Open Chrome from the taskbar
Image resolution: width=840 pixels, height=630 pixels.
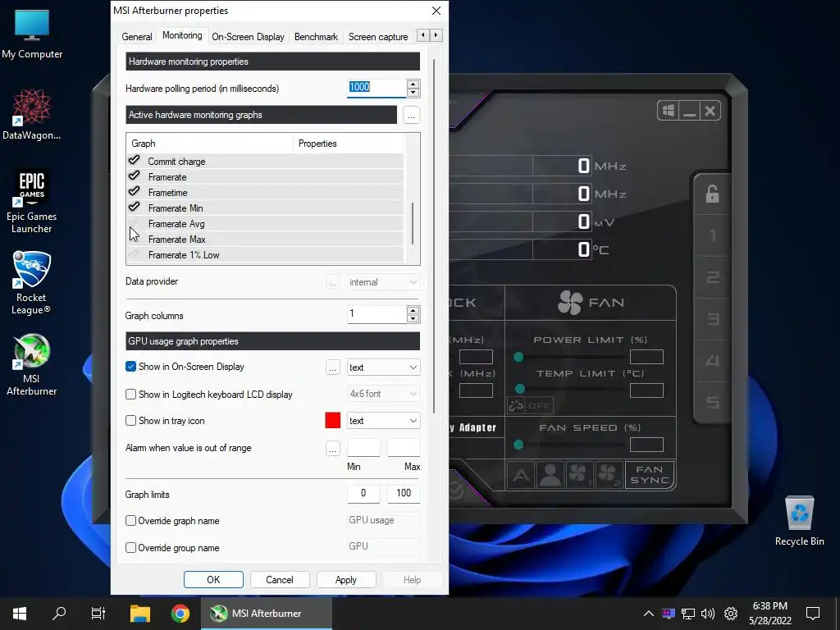pos(180,614)
